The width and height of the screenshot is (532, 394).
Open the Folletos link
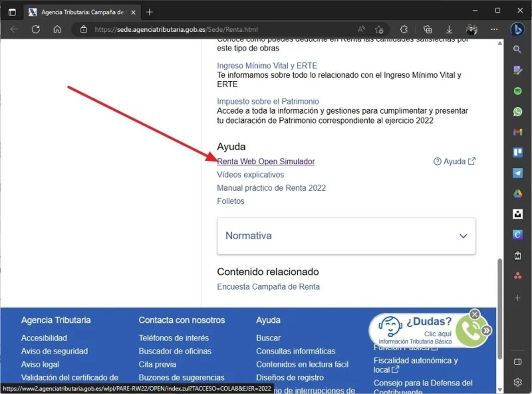click(231, 201)
